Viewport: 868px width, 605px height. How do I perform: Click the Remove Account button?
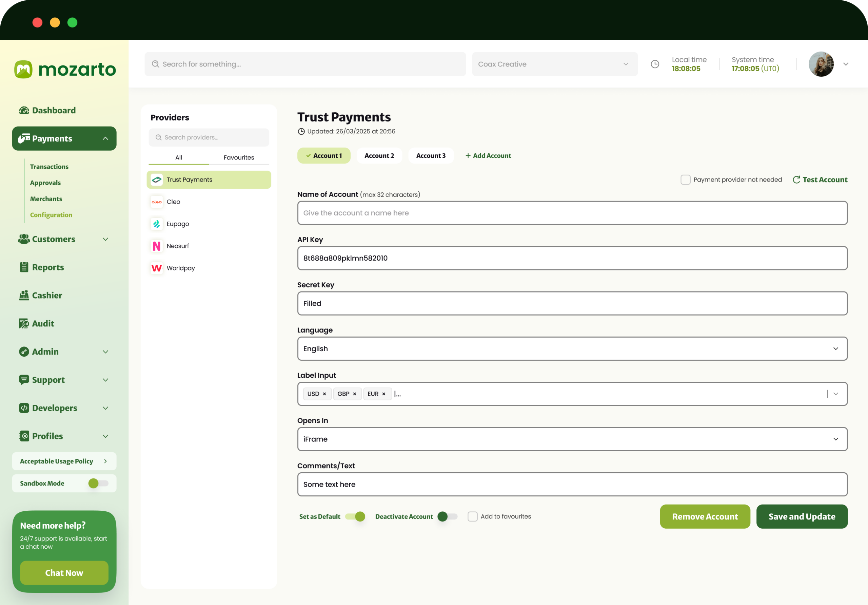pos(705,516)
